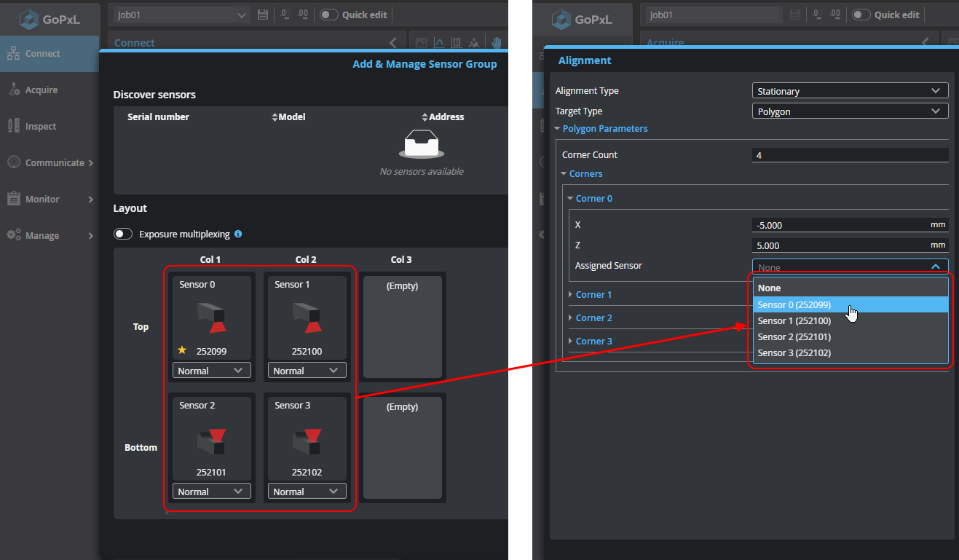959x560 pixels.
Task: Open the Target Type dropdown showing Polygon
Action: coord(849,111)
